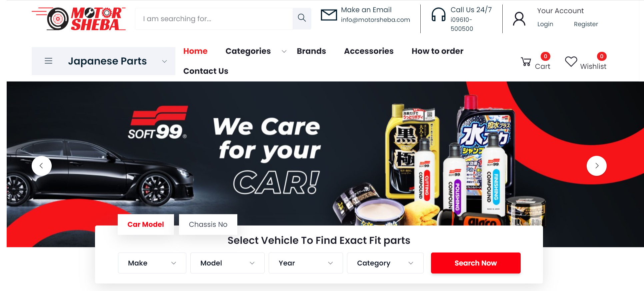Viewport: 644px width, 291px height.
Task: Click the Register link
Action: click(x=586, y=24)
